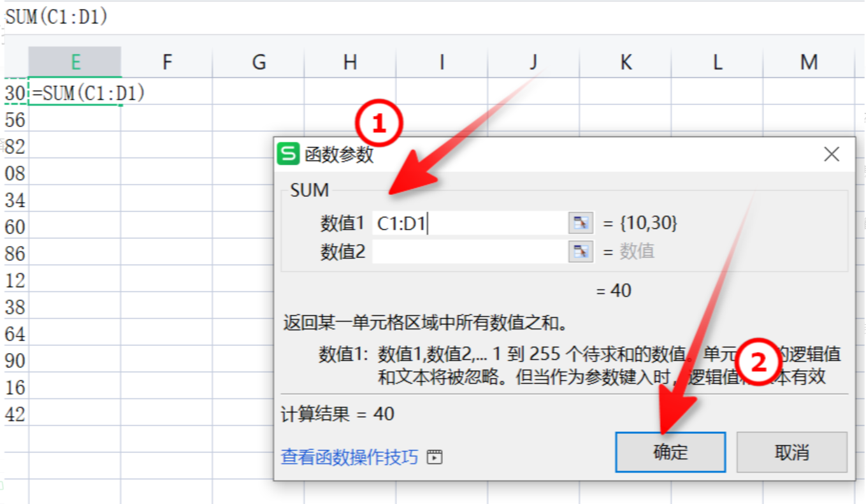Select column E header
The image size is (866, 504).
pyautogui.click(x=75, y=62)
